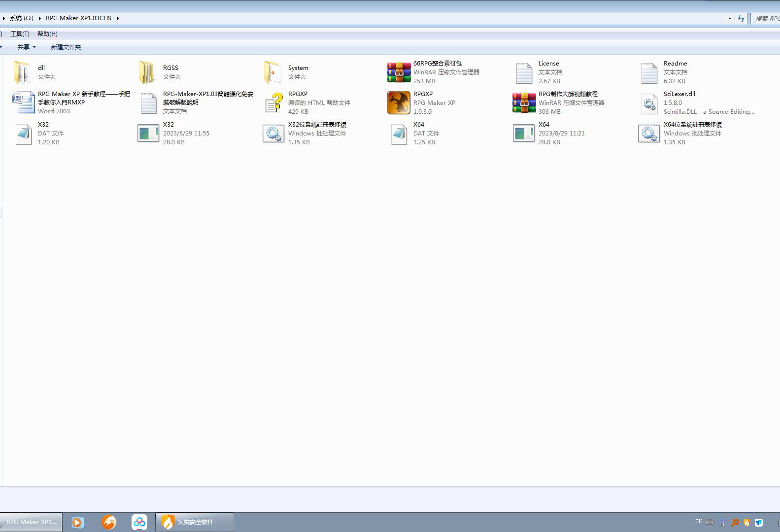
Task: Click the 新建文件夹 button
Action: [66, 47]
